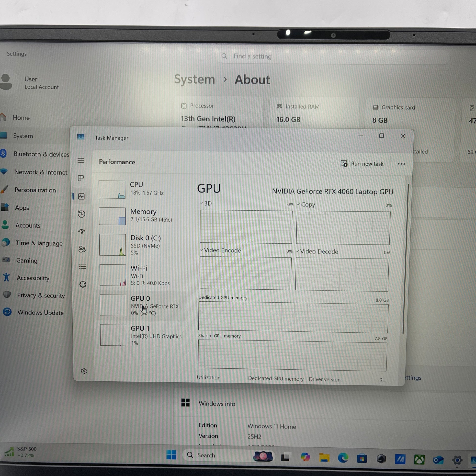Open the Users page icon
The height and width of the screenshot is (476, 476).
(x=82, y=249)
